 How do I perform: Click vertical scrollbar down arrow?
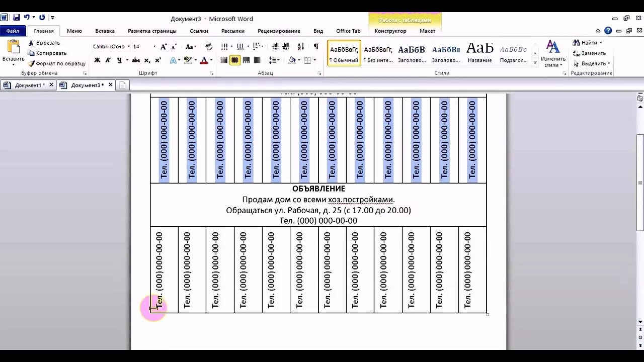640,322
